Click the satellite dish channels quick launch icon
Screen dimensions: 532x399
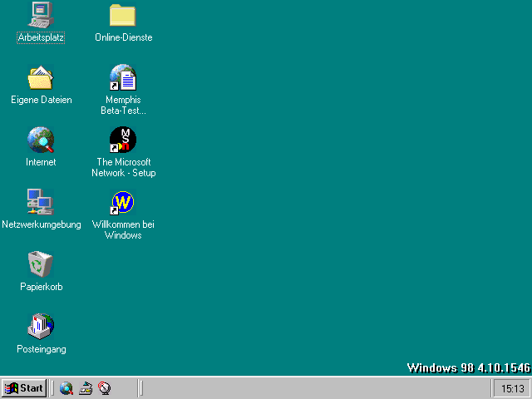[x=105, y=388]
